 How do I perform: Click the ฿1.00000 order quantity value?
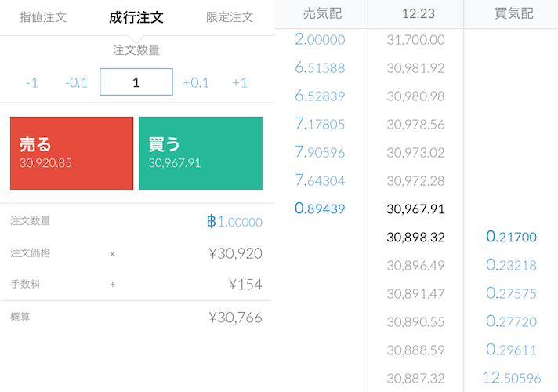click(234, 222)
